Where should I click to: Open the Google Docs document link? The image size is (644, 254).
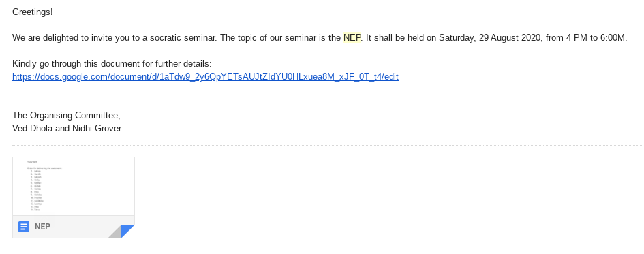click(205, 77)
